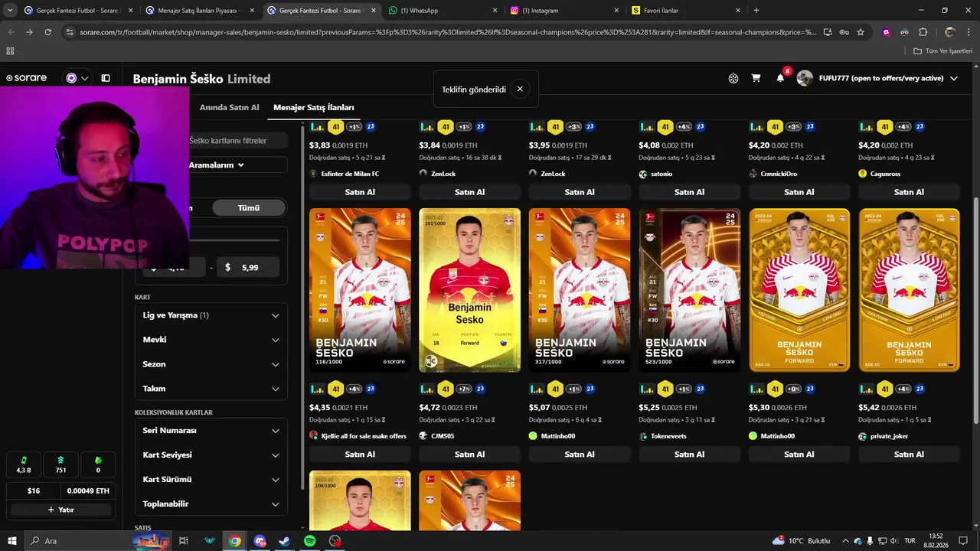Switch to Menajer Satış İlanları Piyasası browser tab
980x551 pixels.
199,10
